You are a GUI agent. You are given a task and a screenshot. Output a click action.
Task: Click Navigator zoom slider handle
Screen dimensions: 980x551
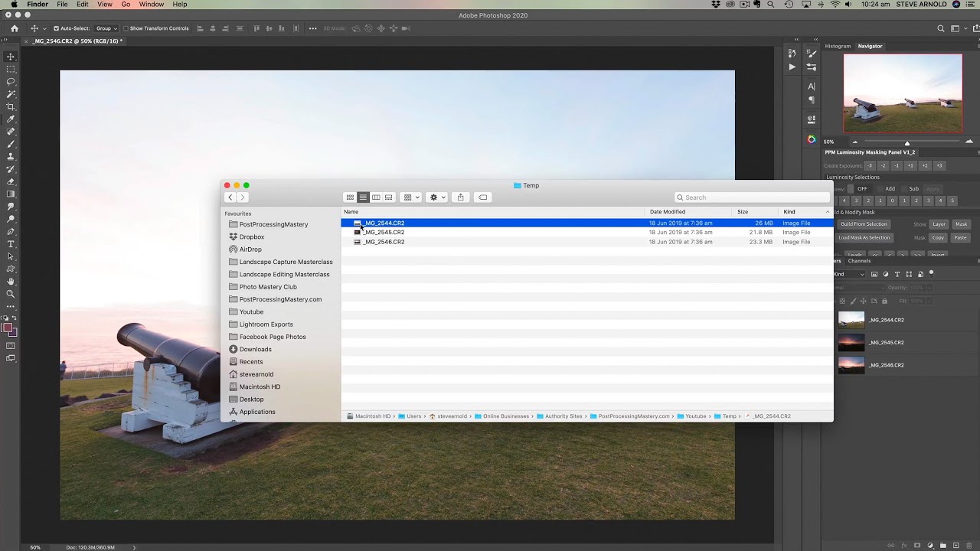907,142
